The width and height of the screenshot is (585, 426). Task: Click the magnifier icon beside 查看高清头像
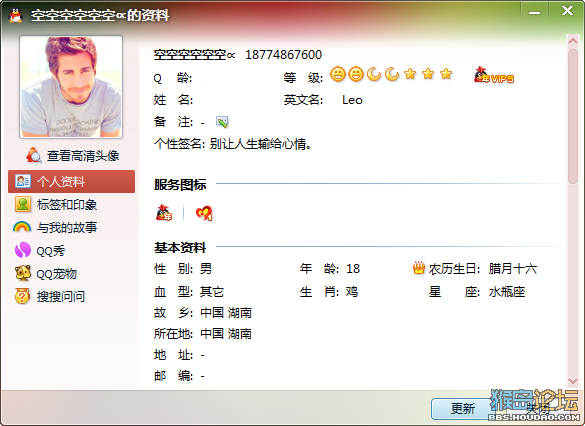pos(33,155)
